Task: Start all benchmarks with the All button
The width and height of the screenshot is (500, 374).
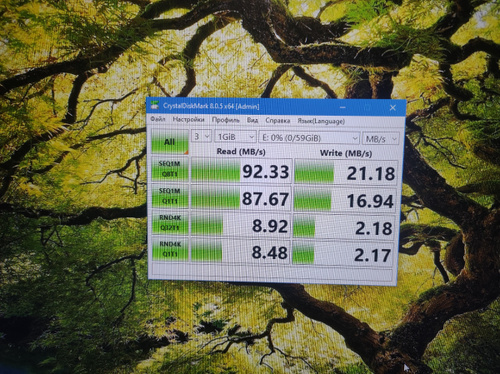Action: pos(170,142)
